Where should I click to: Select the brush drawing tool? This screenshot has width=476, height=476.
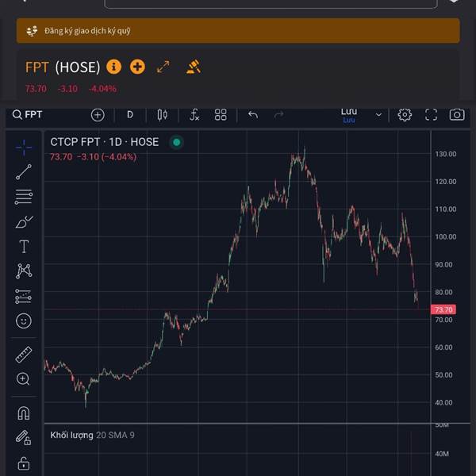point(24,221)
